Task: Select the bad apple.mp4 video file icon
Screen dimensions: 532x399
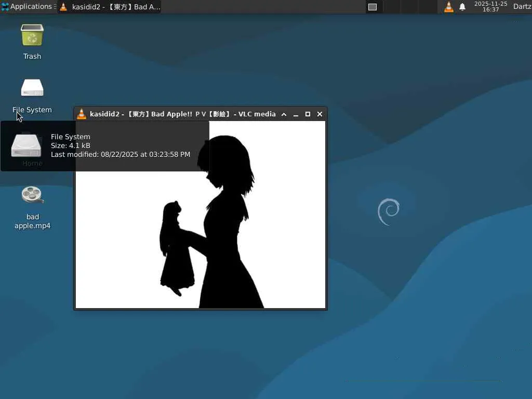Action: 32,195
